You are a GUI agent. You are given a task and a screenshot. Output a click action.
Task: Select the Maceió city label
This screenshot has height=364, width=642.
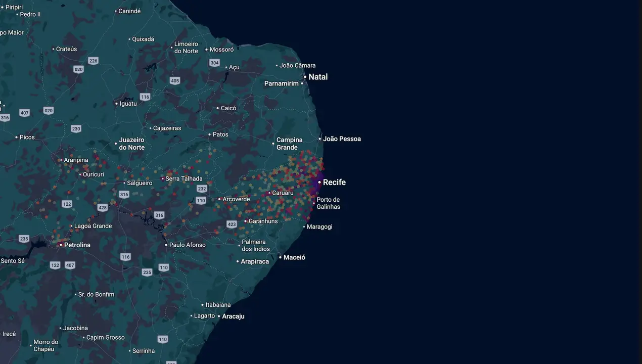(294, 257)
